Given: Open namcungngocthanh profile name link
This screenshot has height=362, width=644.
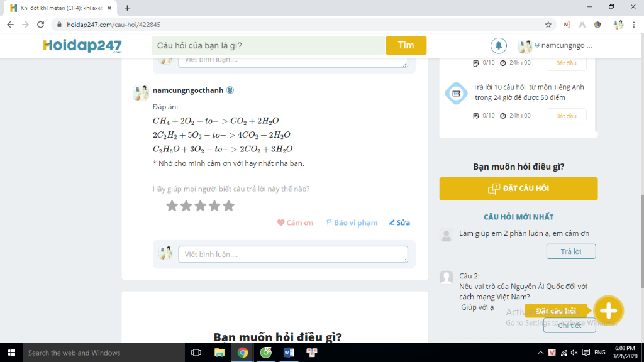Looking at the screenshot, I should 188,90.
